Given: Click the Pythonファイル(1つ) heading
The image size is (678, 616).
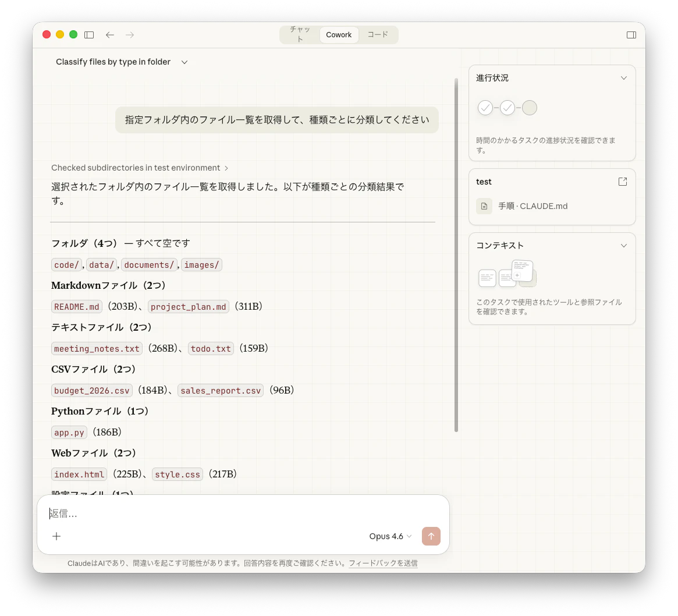Looking at the screenshot, I should coord(100,412).
